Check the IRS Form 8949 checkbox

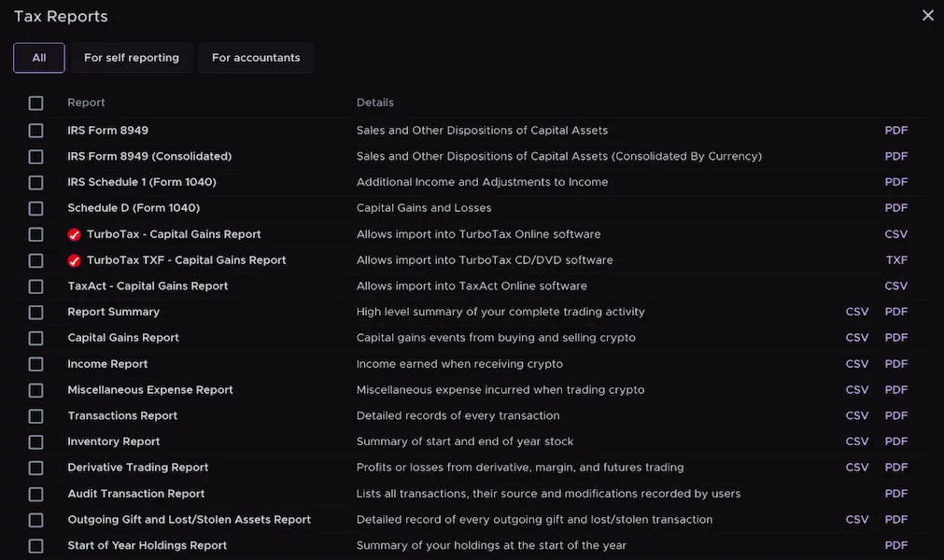36,131
